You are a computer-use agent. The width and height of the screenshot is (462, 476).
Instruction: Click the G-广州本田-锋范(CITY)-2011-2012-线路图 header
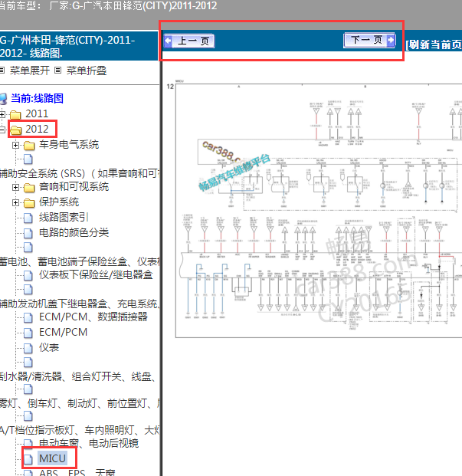[67, 47]
